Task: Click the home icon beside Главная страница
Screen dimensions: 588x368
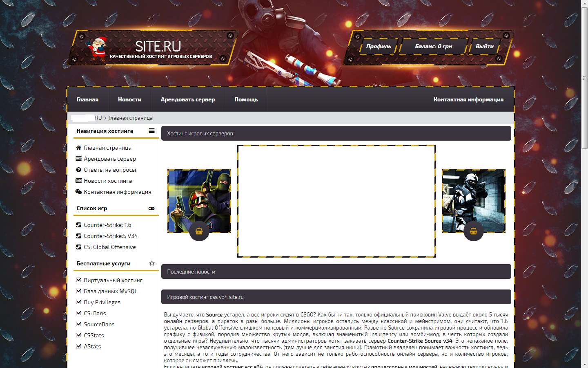Action: click(78, 148)
